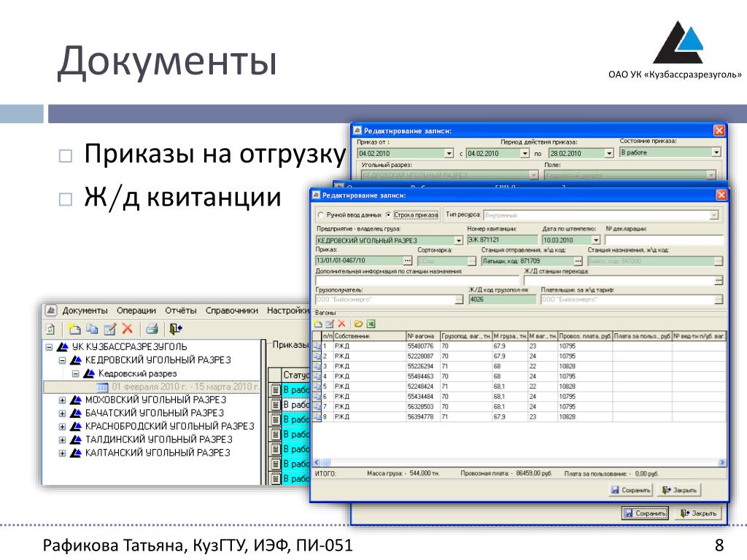Click the ellipsis button next to Станция отправления
747x560 pixels.
[x=578, y=261]
